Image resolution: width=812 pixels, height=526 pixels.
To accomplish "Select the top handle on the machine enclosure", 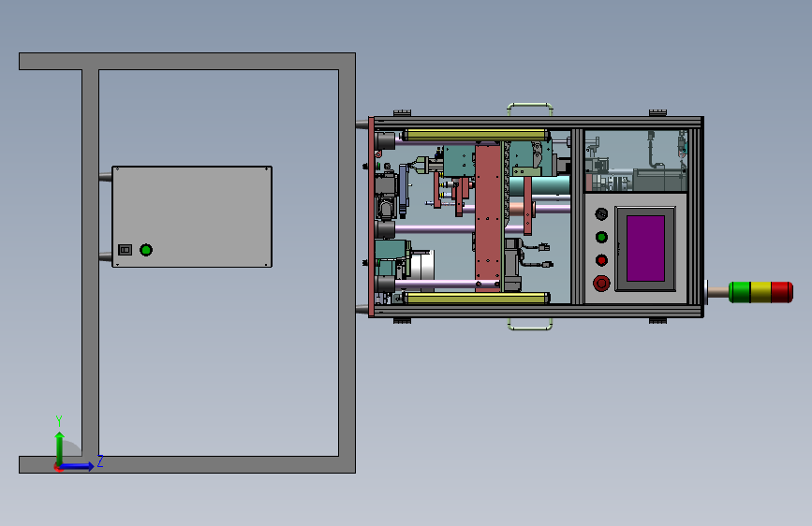I will [x=530, y=110].
